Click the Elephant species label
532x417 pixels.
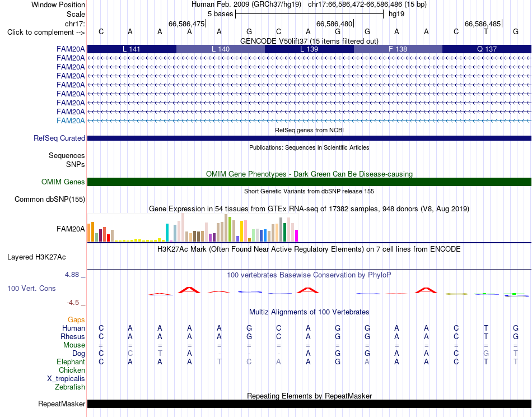[x=71, y=362]
